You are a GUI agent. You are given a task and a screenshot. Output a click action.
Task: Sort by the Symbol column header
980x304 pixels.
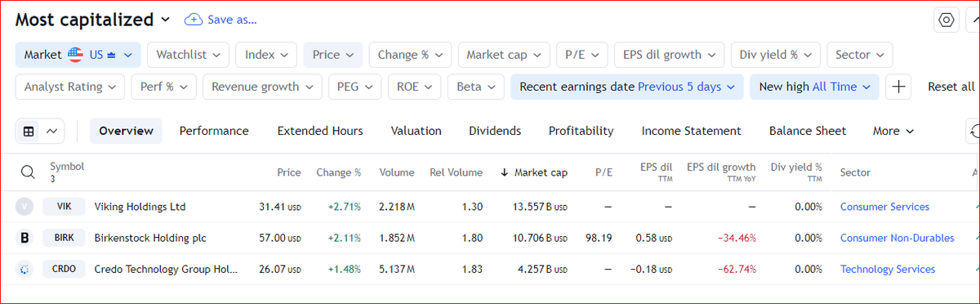67,167
